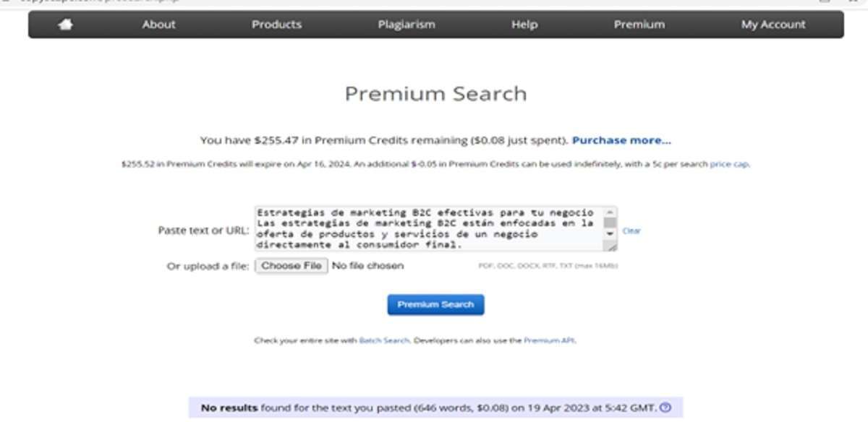Viewport: 868px width, 422px height.
Task: Open help icon beside search result message
Action: coord(665,408)
